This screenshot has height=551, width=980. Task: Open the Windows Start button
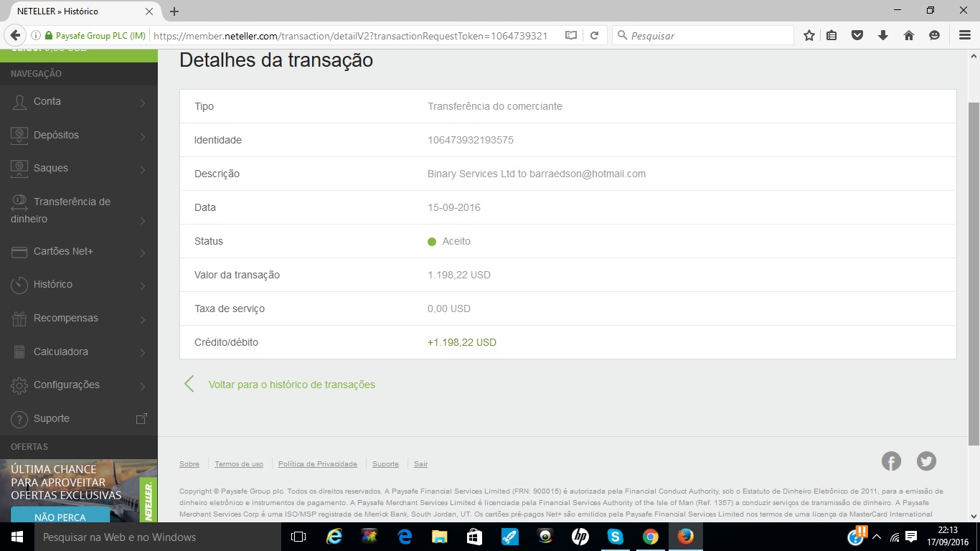click(17, 537)
